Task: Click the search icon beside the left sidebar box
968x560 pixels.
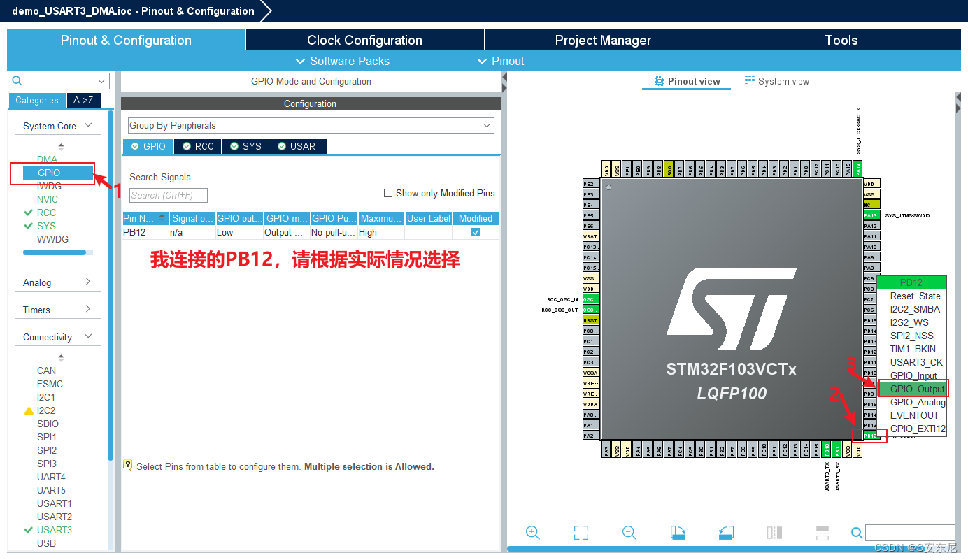Action: click(16, 80)
